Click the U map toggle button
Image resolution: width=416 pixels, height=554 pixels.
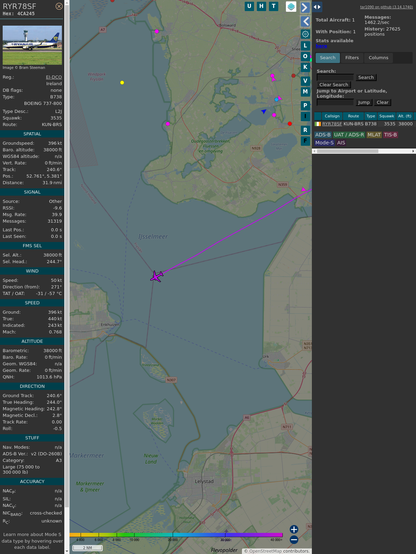(249, 6)
